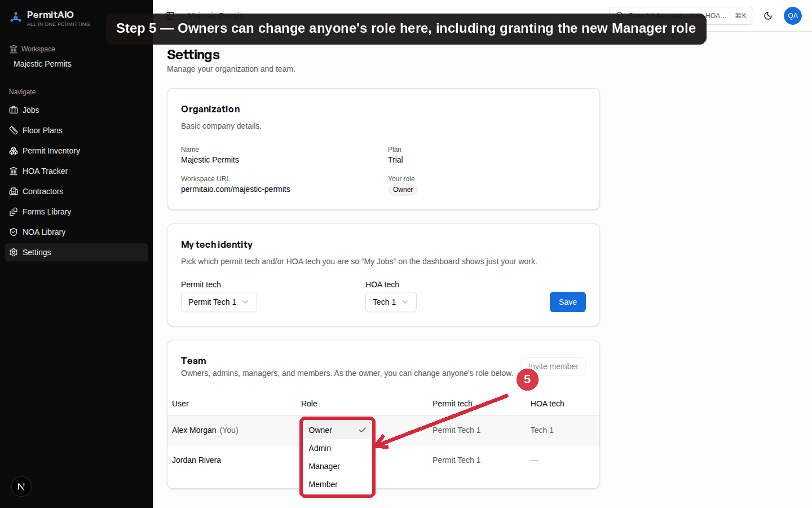Open the Contractors page
Viewport: 812px width, 508px height.
[x=76, y=191]
